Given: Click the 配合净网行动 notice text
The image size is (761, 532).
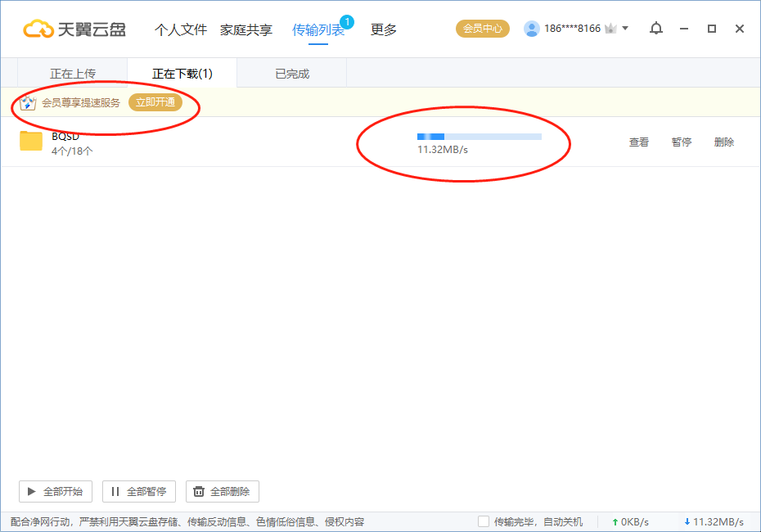Looking at the screenshot, I should (x=187, y=522).
